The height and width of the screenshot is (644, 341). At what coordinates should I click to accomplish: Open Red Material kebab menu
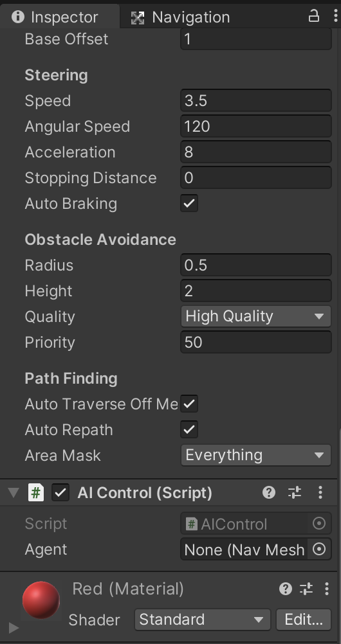coord(327,589)
